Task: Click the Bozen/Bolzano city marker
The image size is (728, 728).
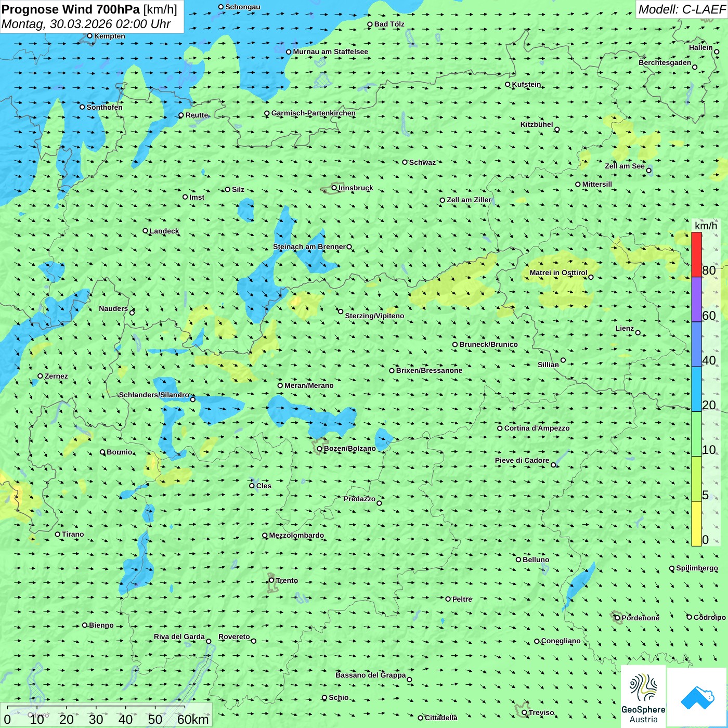Action: pos(319,449)
